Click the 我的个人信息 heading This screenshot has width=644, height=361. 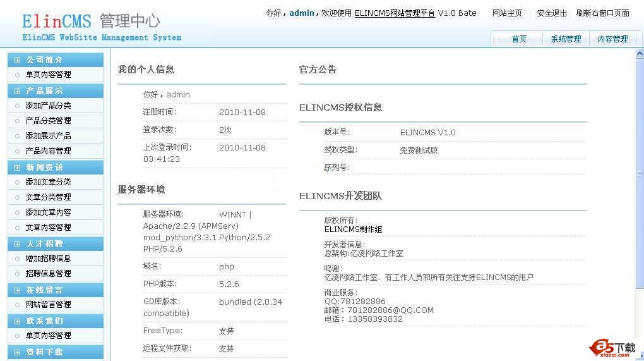146,70
